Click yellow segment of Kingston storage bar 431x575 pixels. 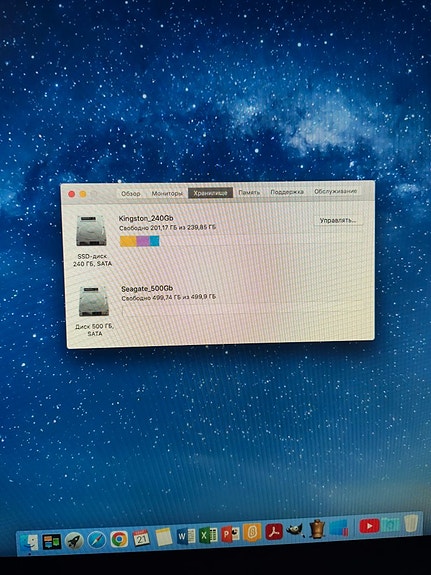pos(128,241)
